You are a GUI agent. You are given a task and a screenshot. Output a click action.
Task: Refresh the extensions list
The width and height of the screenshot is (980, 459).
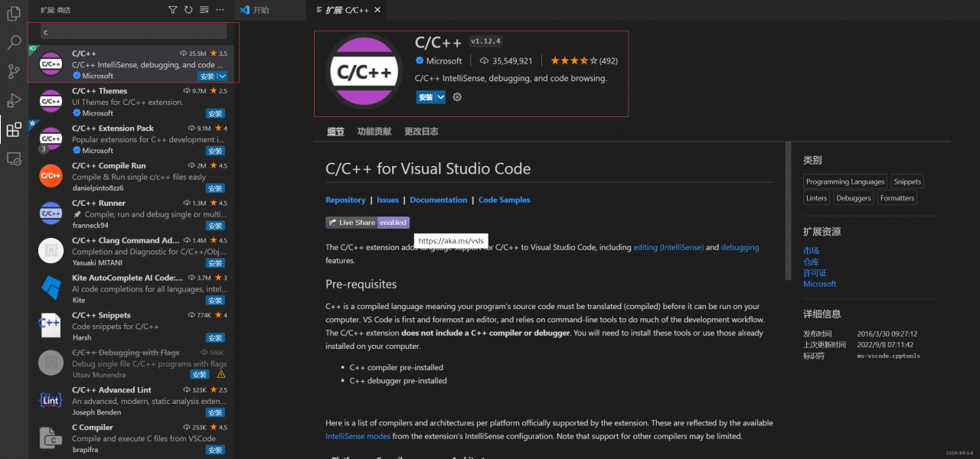188,10
